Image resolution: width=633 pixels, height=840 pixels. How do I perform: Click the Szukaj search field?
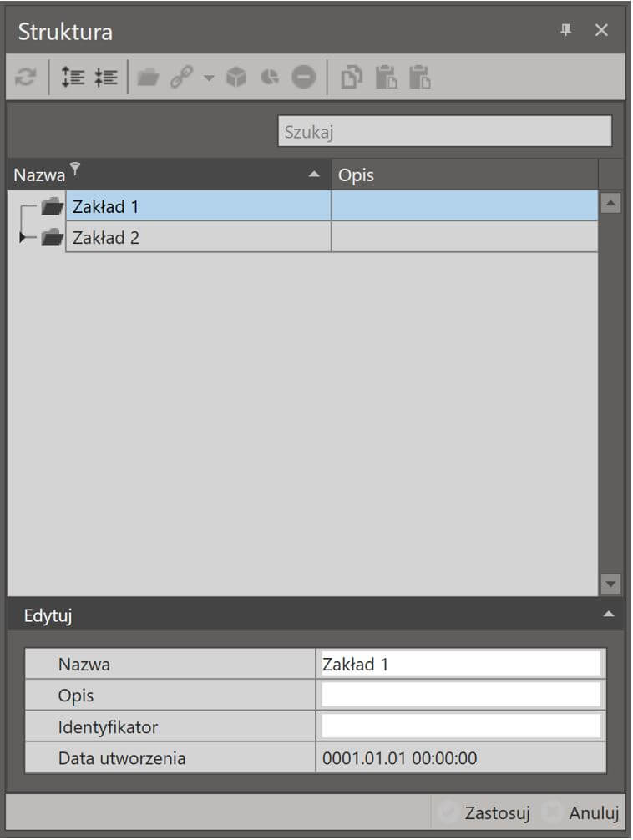445,131
